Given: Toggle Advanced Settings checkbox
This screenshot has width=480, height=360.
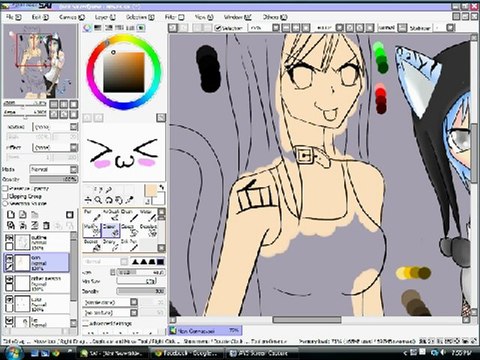Looking at the screenshot, I should click(x=86, y=323).
